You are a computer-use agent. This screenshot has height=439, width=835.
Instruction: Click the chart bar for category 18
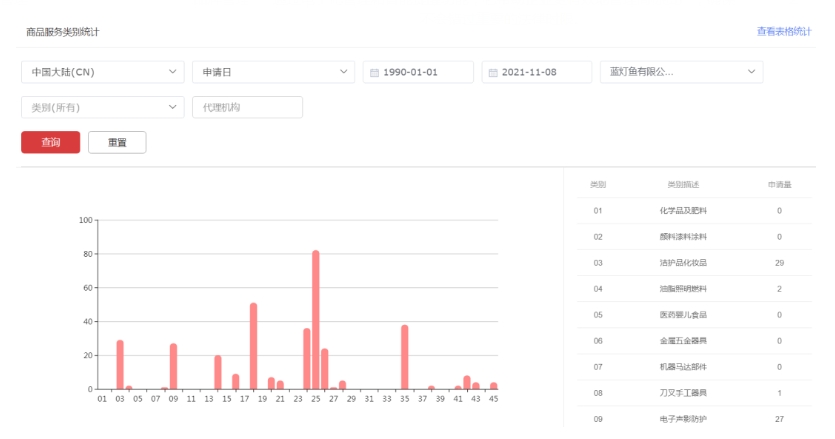[254, 346]
